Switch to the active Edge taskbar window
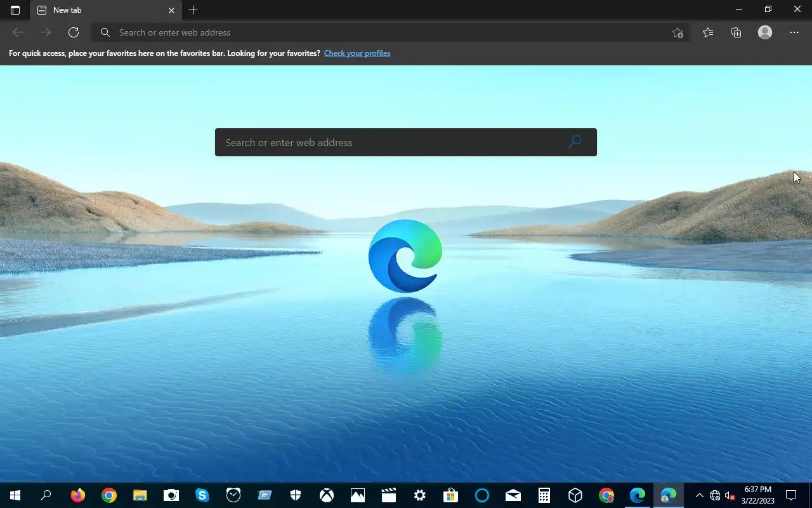This screenshot has height=508, width=812. pos(669,495)
